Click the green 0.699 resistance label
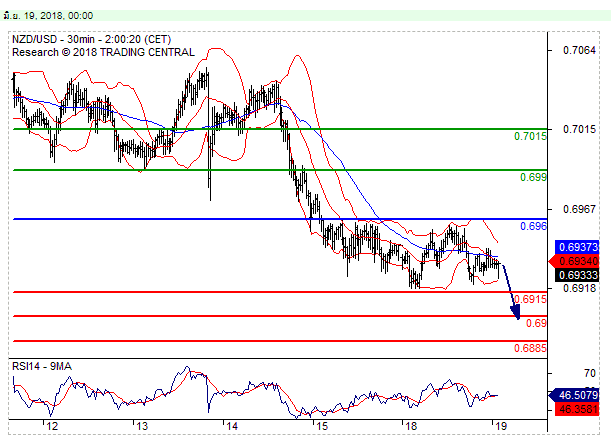This screenshot has height=445, width=611. 533,177
